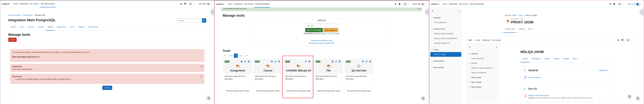The image size is (644, 104).
Task: Open course index kebab menu in right window
Action: point(459,11)
